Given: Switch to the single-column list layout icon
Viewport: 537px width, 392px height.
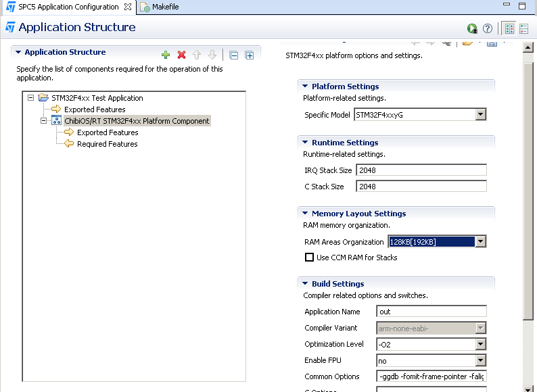Looking at the screenshot, I should [x=524, y=28].
